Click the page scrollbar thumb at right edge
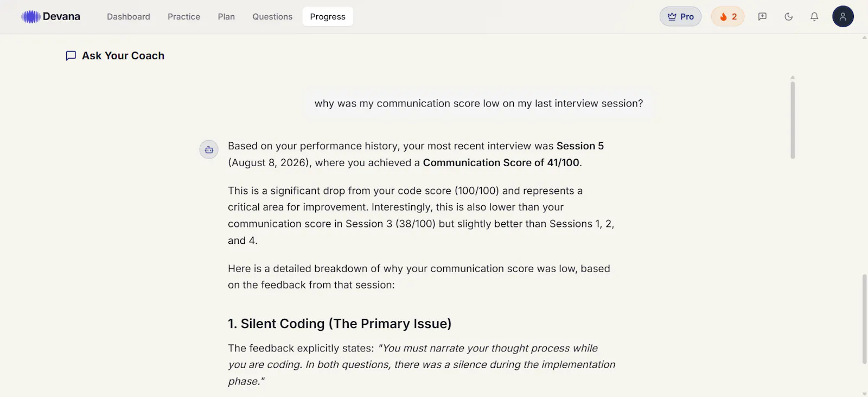The height and width of the screenshot is (397, 868). 864,319
